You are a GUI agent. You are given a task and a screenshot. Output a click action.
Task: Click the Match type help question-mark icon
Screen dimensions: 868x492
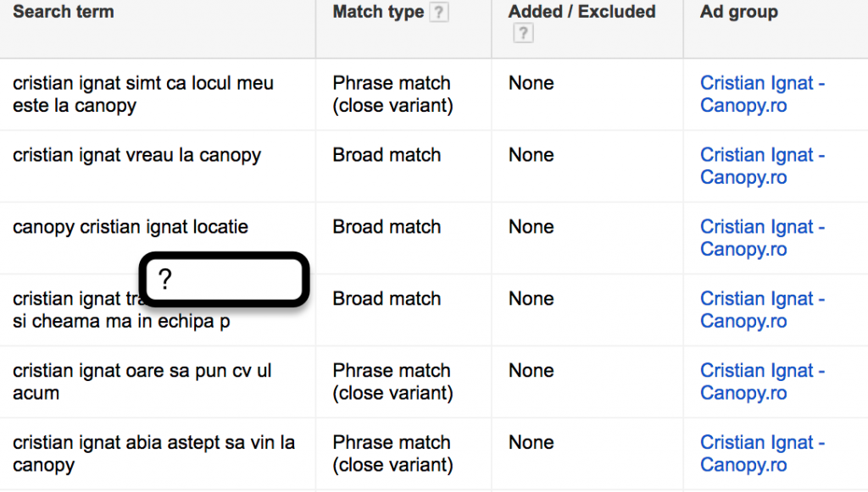click(x=439, y=13)
